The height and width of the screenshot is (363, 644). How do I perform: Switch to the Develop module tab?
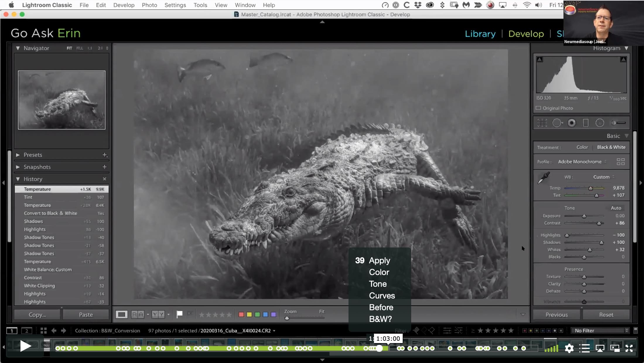526,34
